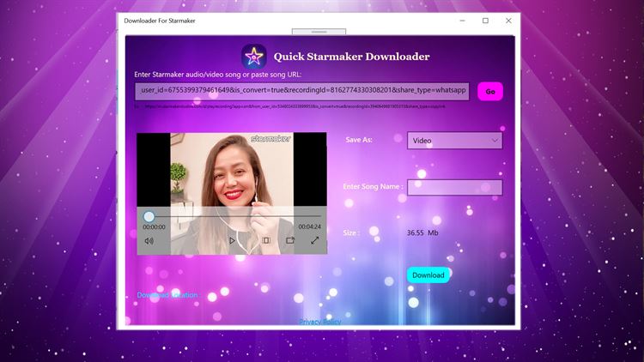Click the Enter Song Name text field
The width and height of the screenshot is (644, 362).
click(x=454, y=187)
